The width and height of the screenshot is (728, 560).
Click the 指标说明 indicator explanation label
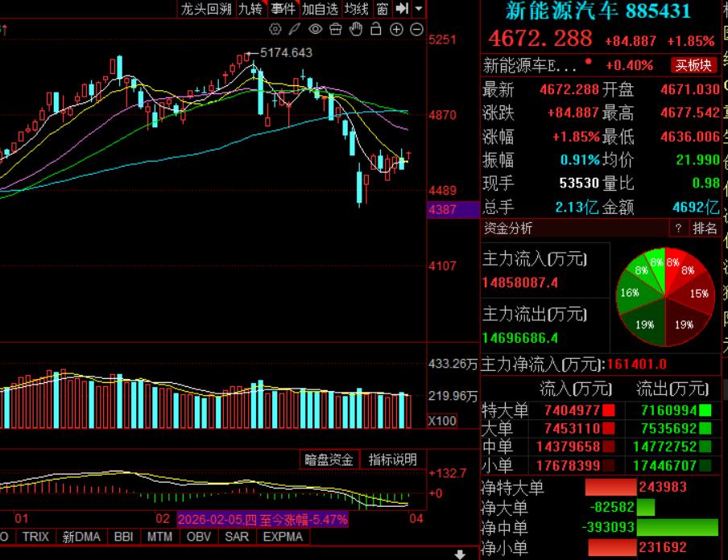coord(391,458)
